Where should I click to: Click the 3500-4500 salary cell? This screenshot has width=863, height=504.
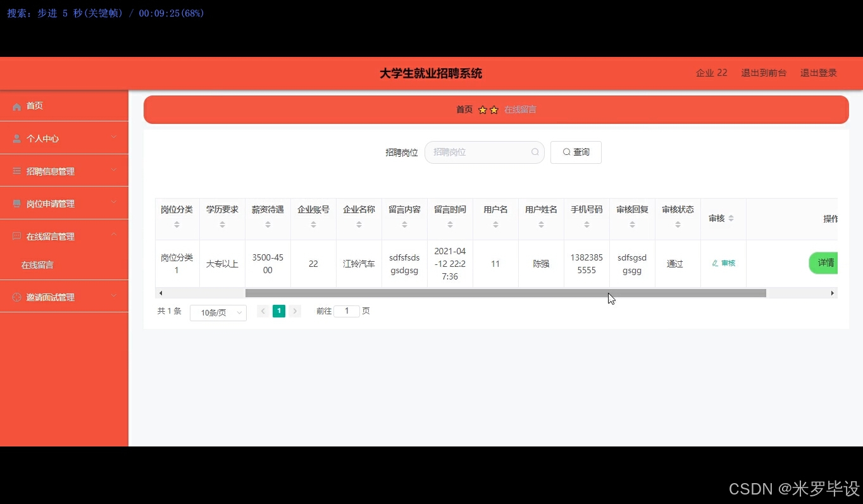(268, 264)
